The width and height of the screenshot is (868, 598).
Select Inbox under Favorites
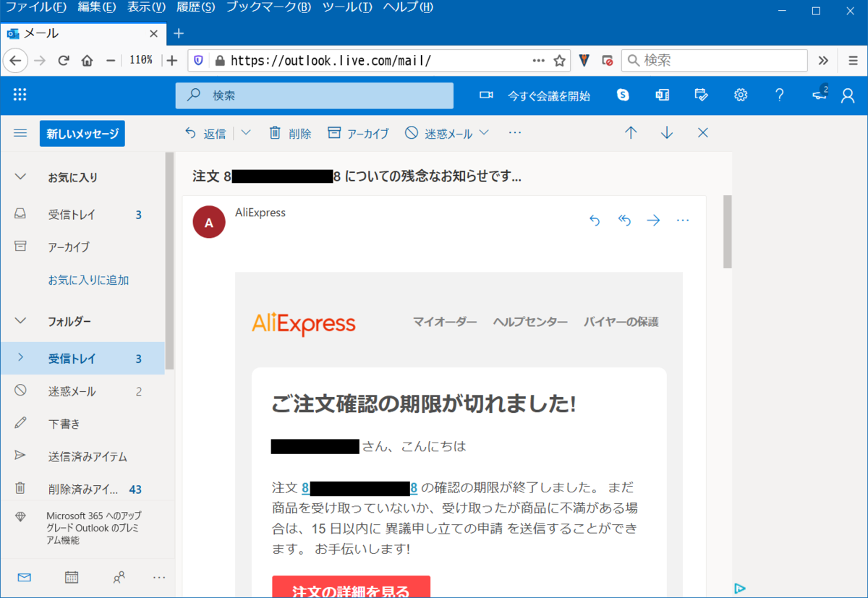point(82,215)
